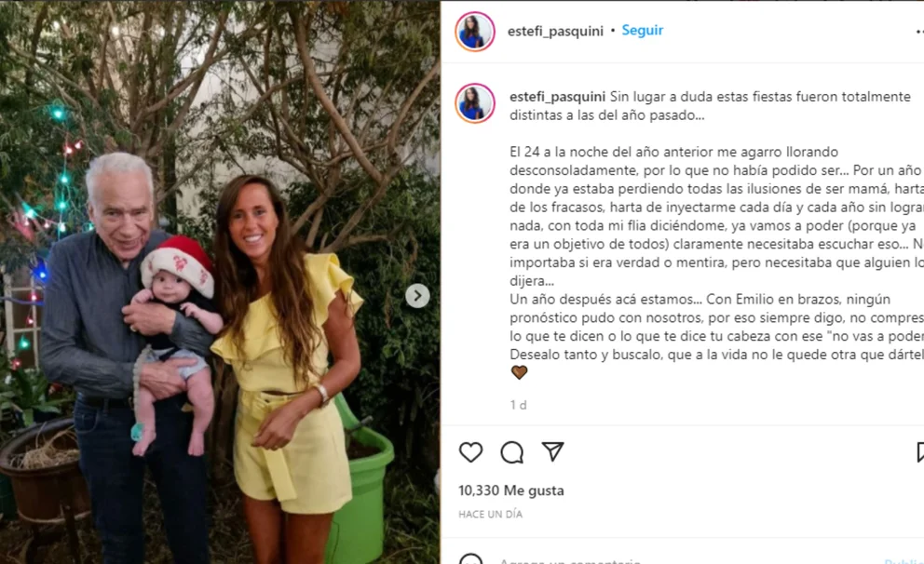The width and height of the screenshot is (924, 564).
Task: View who liked via 10,330 Me gusta
Action: point(511,490)
